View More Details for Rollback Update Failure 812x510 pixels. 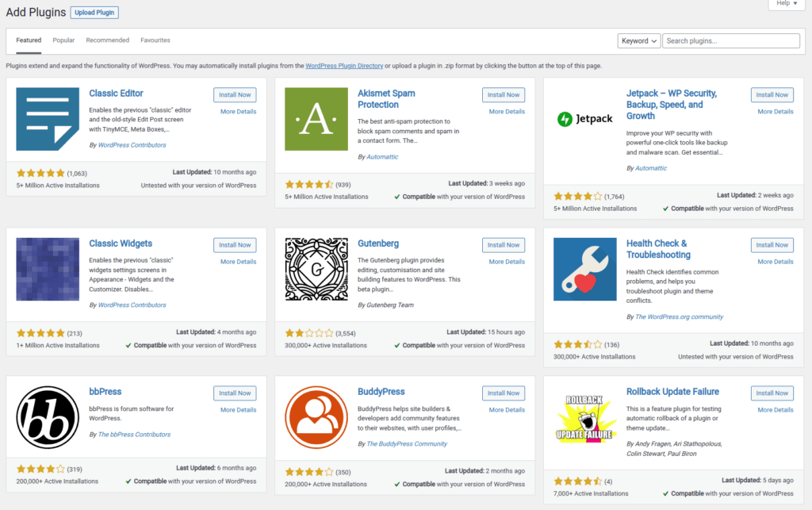click(x=776, y=409)
